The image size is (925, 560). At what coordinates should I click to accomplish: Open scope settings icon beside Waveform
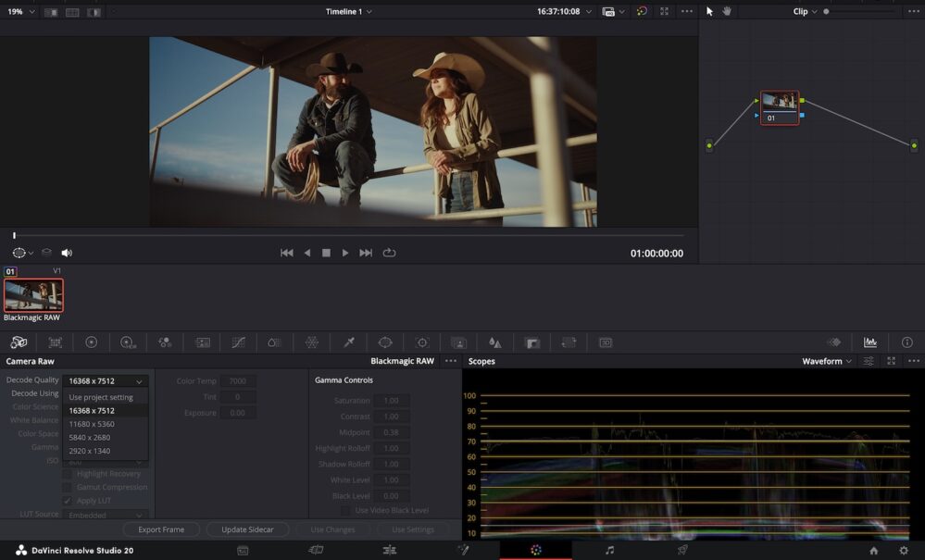869,361
